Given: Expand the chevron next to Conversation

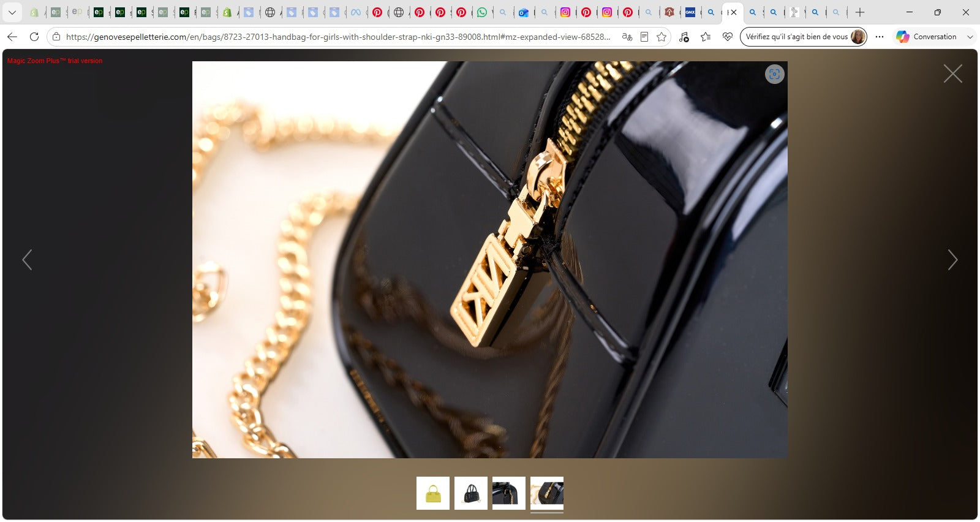Looking at the screenshot, I should click(970, 37).
